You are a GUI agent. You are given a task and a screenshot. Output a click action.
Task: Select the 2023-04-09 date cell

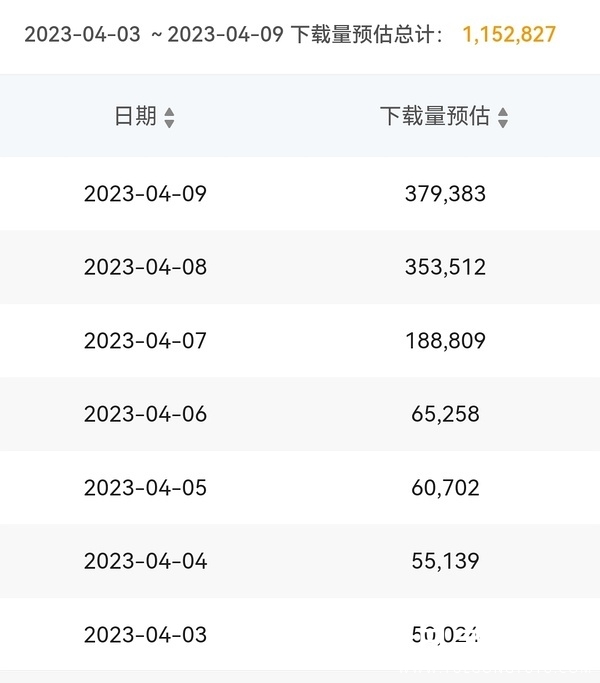[145, 194]
